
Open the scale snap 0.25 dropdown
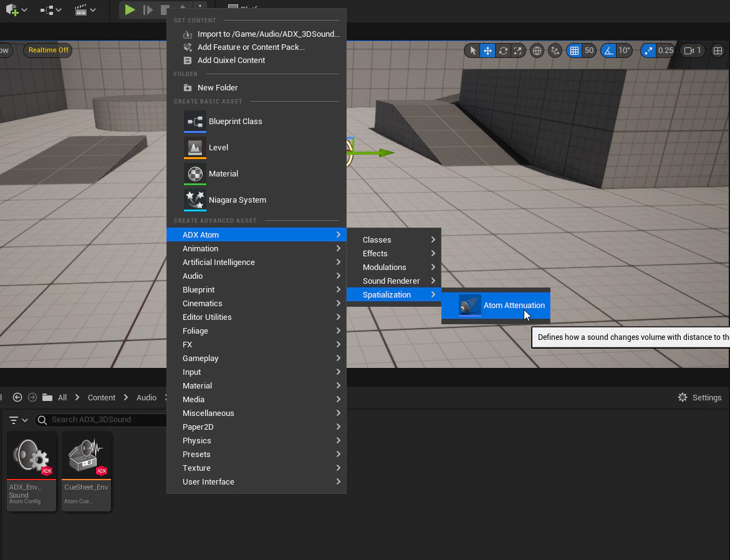[665, 51]
